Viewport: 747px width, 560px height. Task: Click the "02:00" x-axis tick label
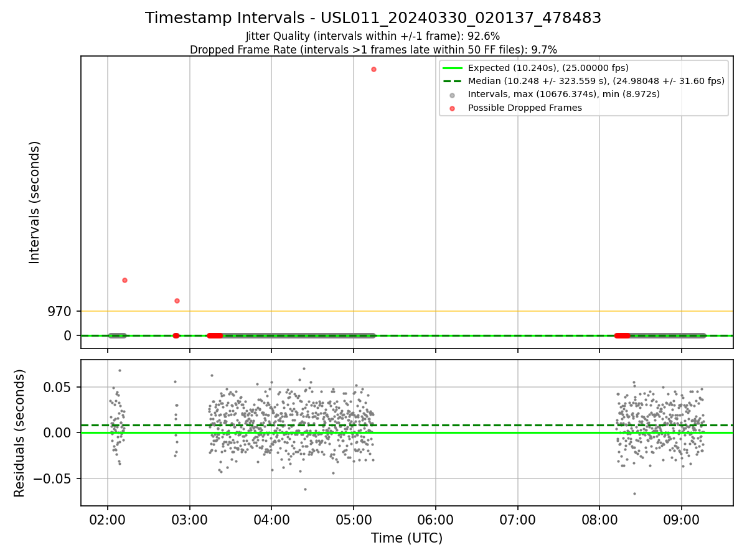point(108,520)
